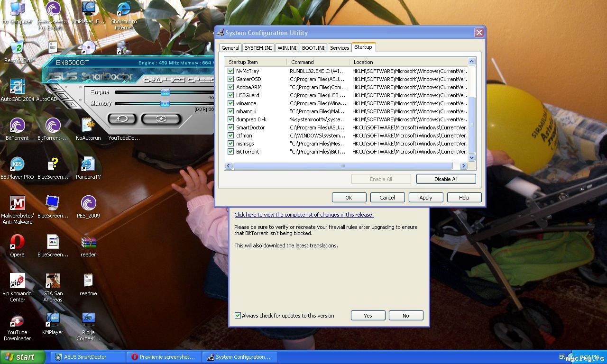This screenshot has width=607, height=364.
Task: Select the BitTorrent desktop shortcut icon
Action: (x=18, y=129)
